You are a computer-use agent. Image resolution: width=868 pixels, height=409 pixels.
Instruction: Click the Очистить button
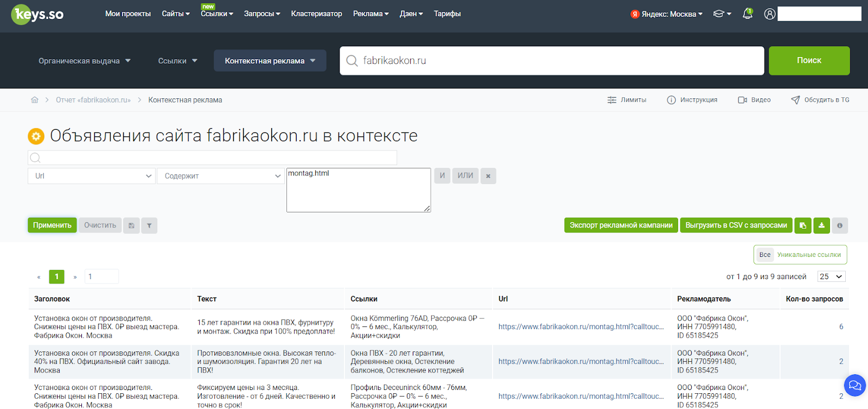(100, 225)
